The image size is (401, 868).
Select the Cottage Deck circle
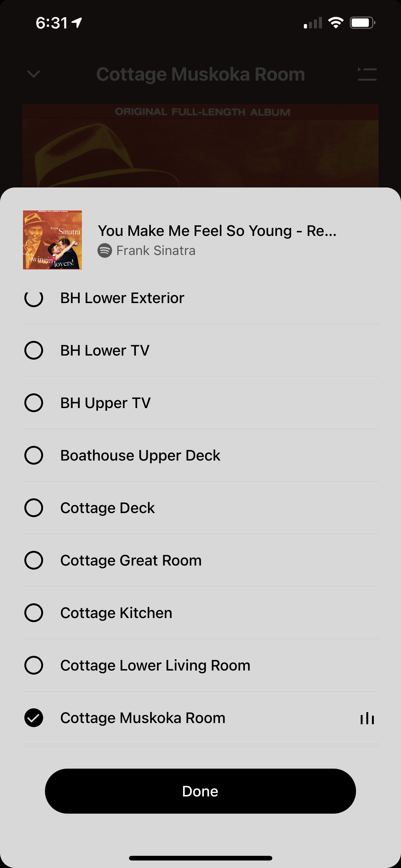[34, 508]
